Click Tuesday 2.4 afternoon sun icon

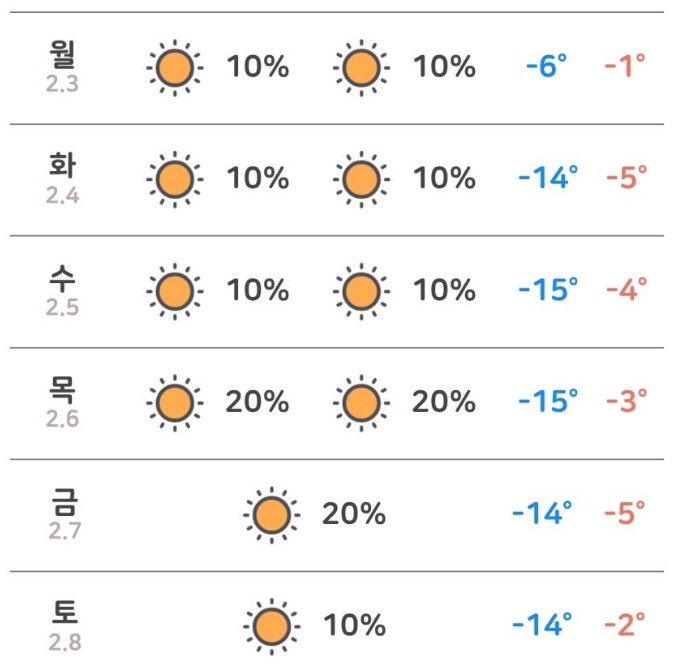tap(361, 180)
